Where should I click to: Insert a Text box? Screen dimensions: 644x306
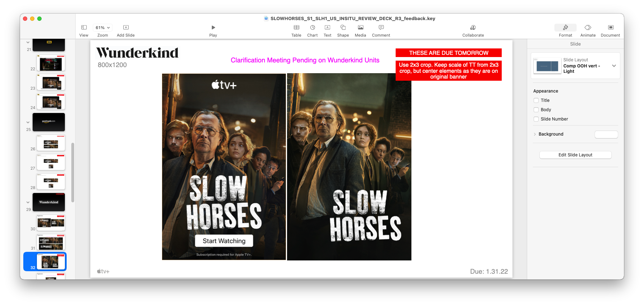click(x=327, y=28)
